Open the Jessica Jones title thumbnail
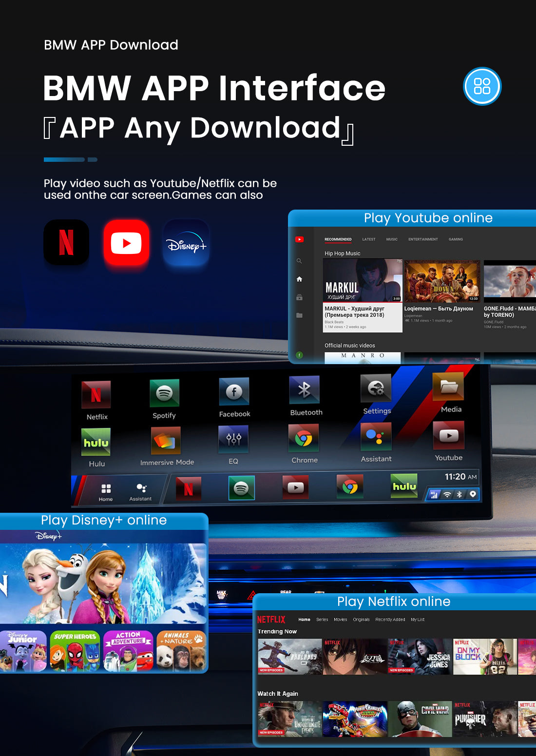 pos(420,657)
